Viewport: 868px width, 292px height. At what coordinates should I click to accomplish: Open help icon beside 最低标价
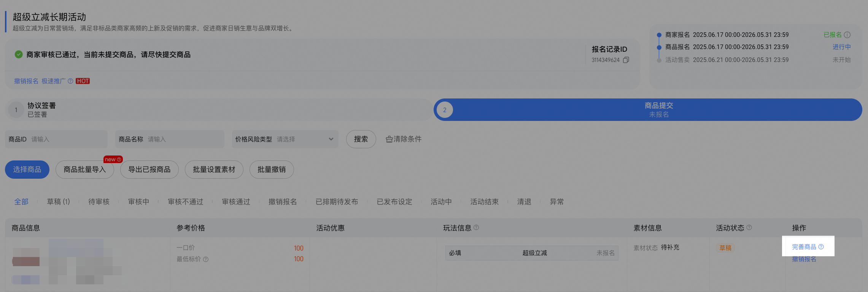[206, 259]
